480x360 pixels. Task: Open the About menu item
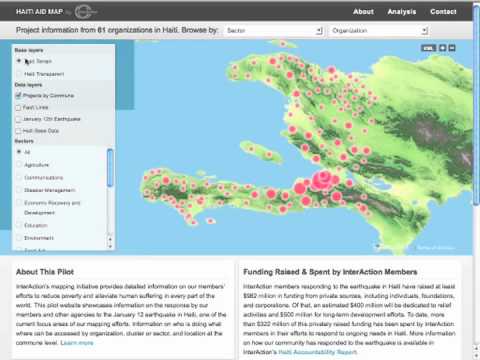point(363,12)
